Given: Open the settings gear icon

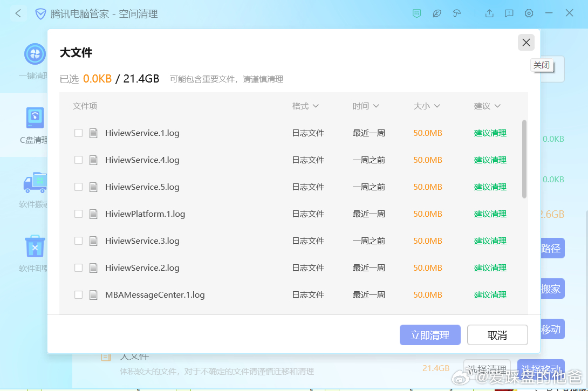Looking at the screenshot, I should pyautogui.click(x=529, y=13).
